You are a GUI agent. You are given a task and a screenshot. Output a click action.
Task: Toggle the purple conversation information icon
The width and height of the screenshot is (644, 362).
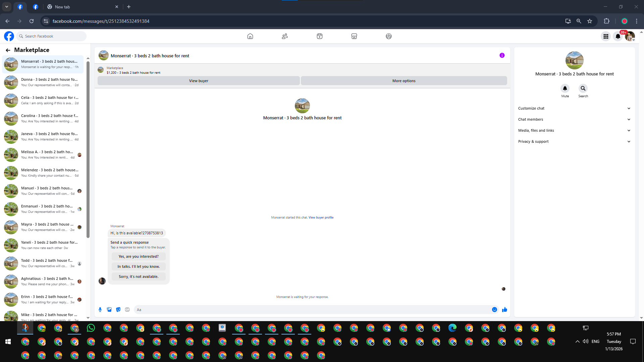[502, 56]
